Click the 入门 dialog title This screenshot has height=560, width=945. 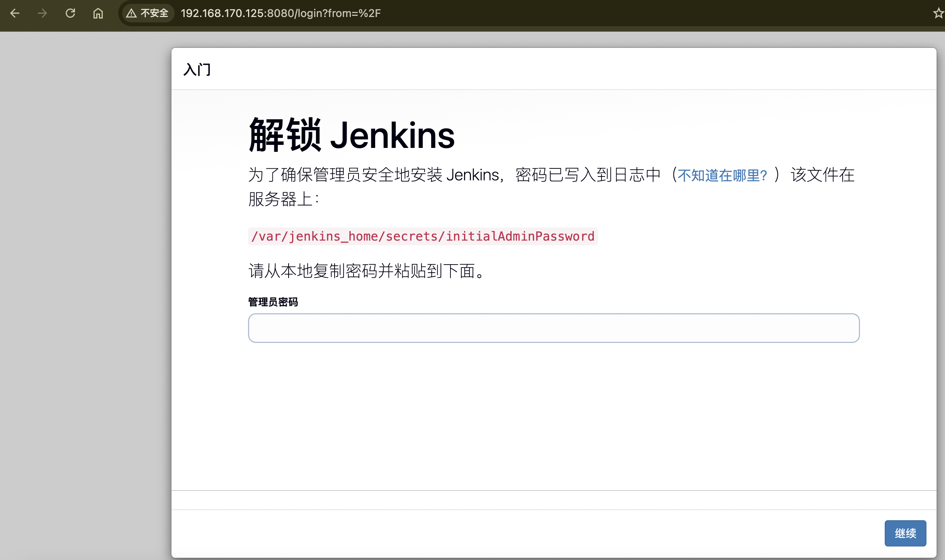click(197, 70)
